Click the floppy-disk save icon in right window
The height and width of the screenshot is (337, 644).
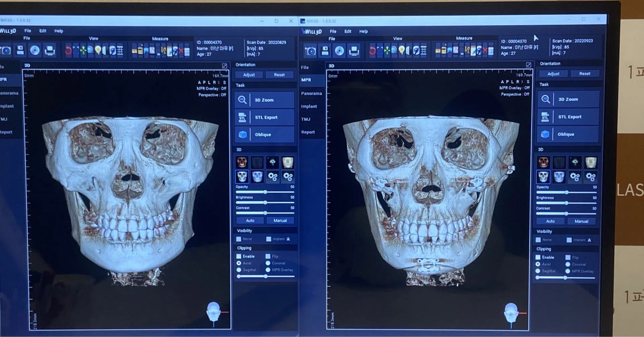coord(325,51)
